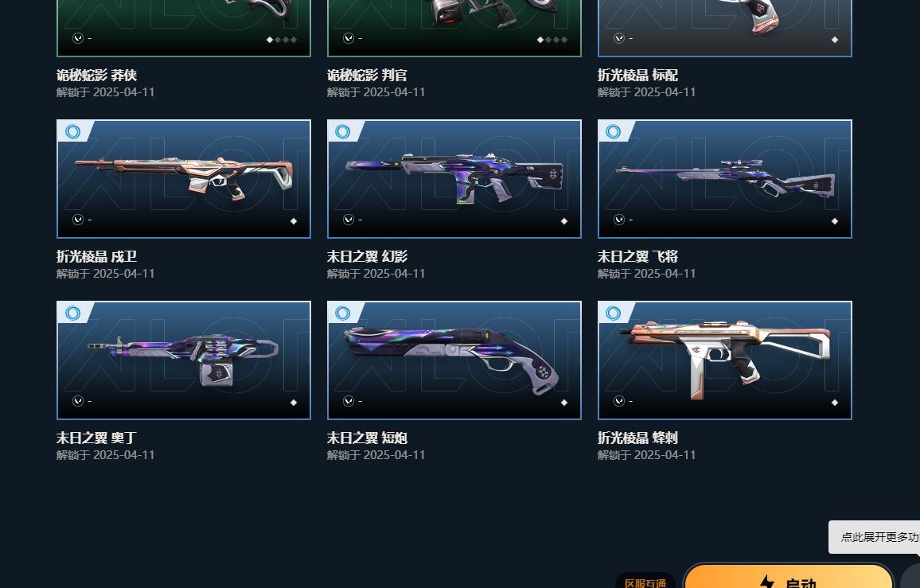
Task: Click the blue ring icon on 末日之翼 幻影 card
Action: [x=343, y=131]
